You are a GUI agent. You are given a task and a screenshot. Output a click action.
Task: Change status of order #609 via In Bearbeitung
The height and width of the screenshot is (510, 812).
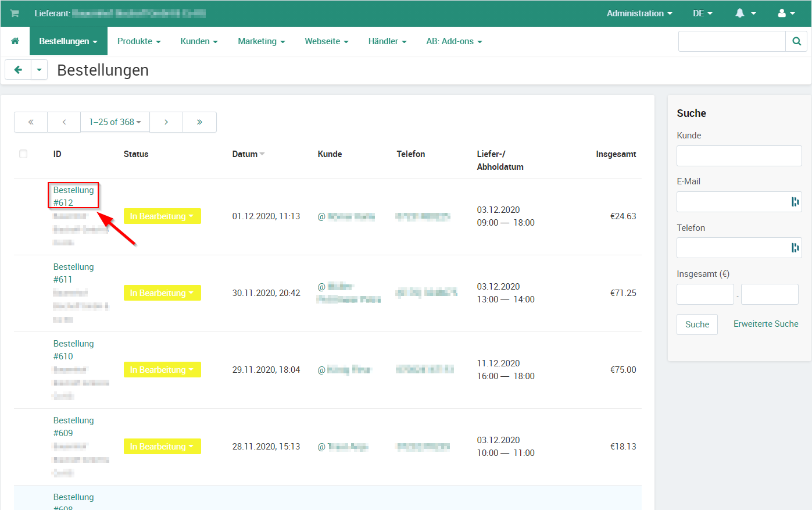[162, 447]
